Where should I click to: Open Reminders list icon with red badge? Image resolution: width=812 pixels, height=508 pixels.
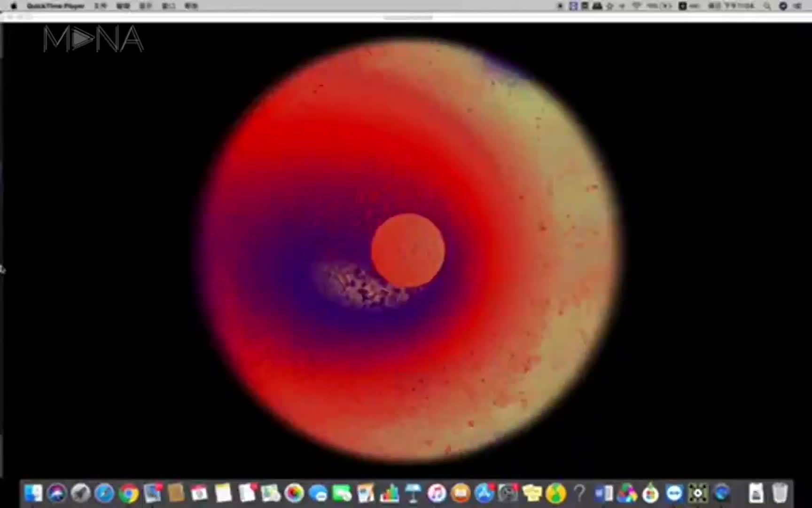(x=247, y=493)
